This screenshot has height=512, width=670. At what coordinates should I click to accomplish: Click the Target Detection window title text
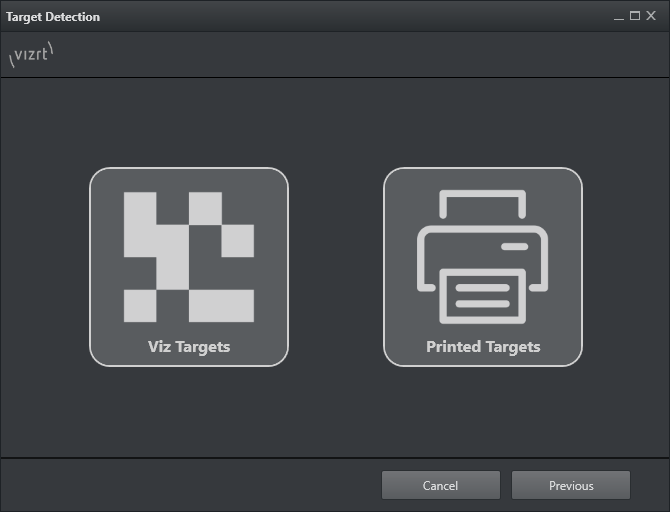click(x=53, y=17)
